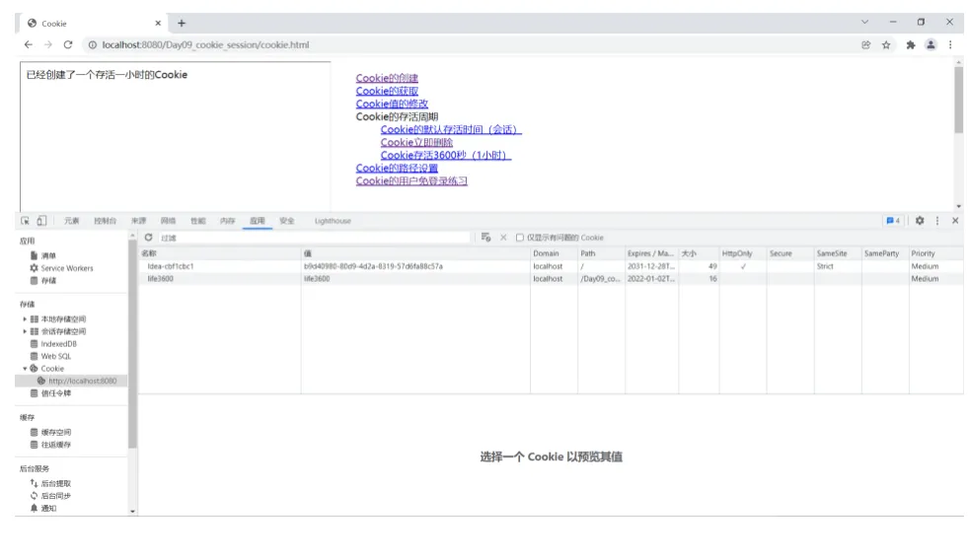The image size is (968, 560).
Task: Open DevTools settings gear
Action: point(920,221)
